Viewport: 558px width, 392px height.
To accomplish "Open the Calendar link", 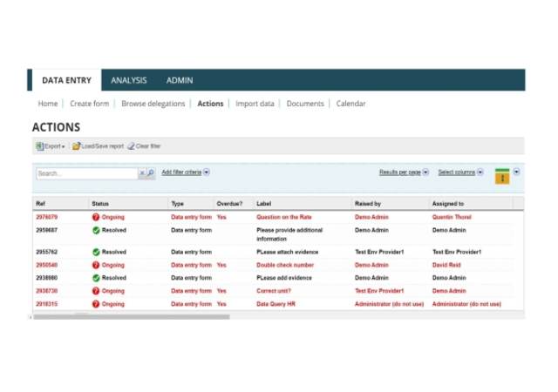I will coord(350,104).
